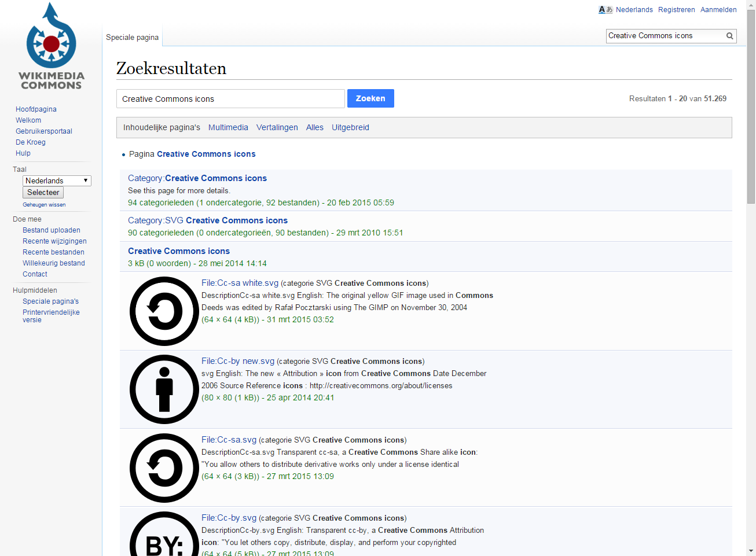Click the vertical scrollbar thumb
The height and width of the screenshot is (556, 756).
point(751,107)
